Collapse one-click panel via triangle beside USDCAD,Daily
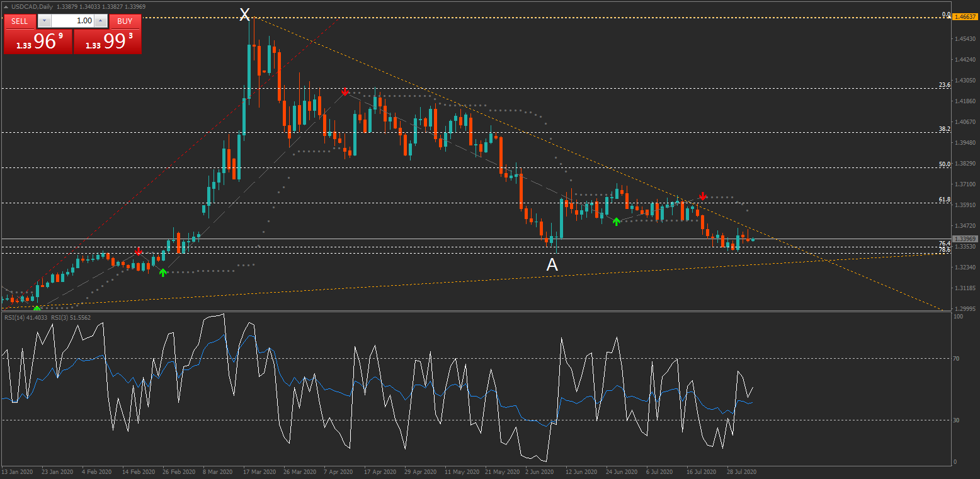The height and width of the screenshot is (479, 980). [x=6, y=7]
